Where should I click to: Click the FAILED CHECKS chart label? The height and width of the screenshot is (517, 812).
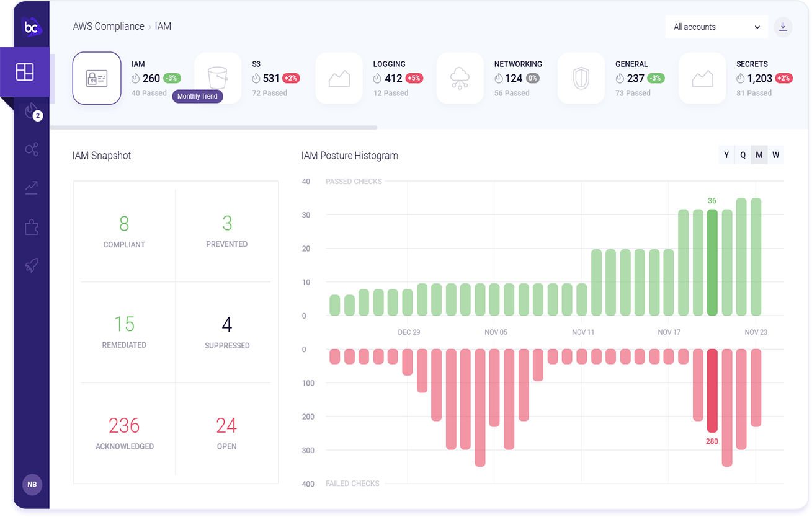(x=352, y=484)
